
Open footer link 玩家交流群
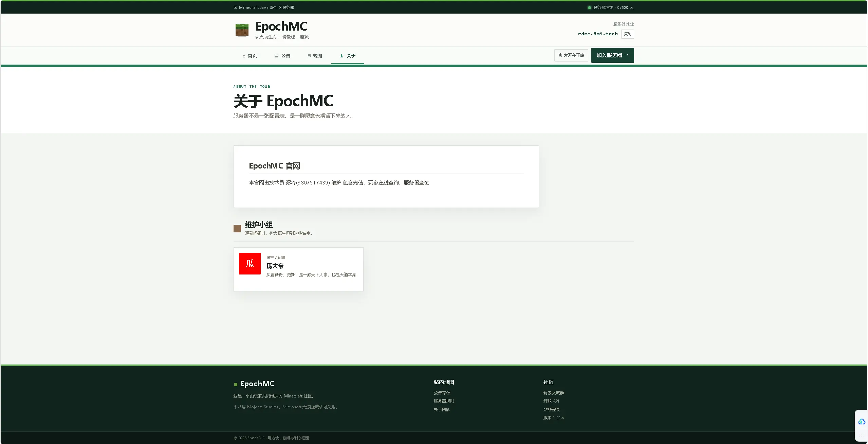(554, 393)
